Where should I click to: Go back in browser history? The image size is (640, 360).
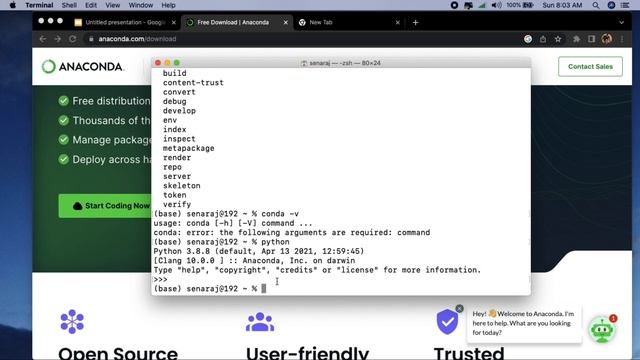43,39
